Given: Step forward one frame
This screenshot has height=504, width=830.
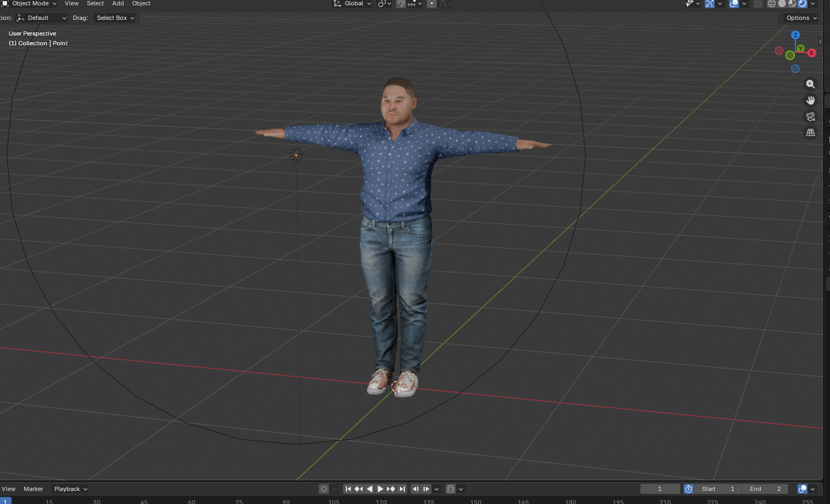Looking at the screenshot, I should (426, 489).
